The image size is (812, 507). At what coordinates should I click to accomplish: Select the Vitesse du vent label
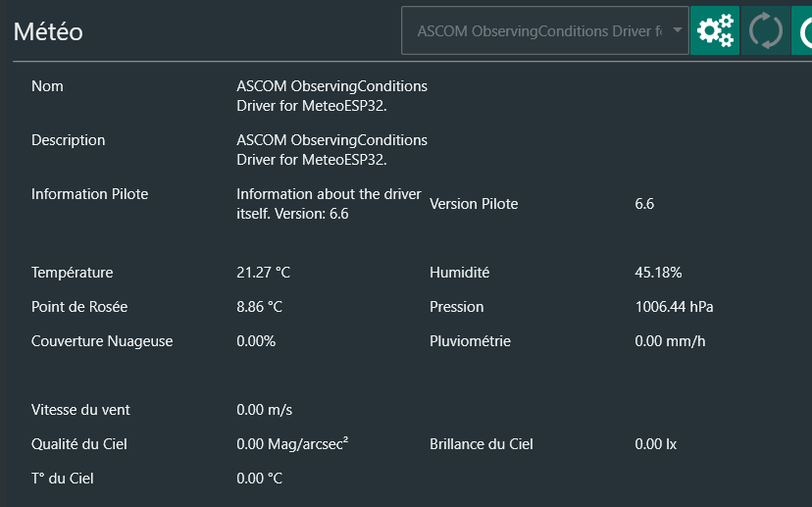point(80,410)
